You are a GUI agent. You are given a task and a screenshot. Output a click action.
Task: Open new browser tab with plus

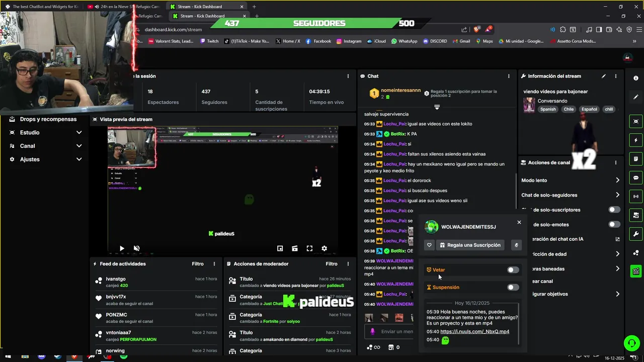[x=254, y=7]
